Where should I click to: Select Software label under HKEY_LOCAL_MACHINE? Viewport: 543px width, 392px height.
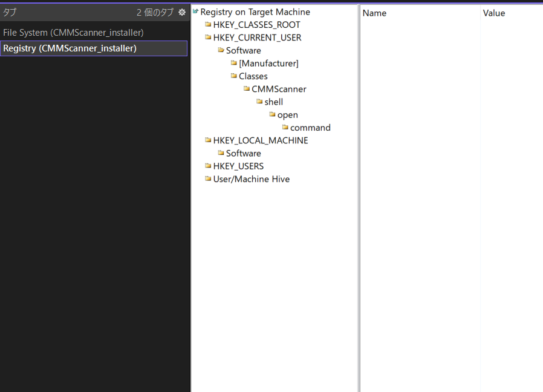pos(244,153)
